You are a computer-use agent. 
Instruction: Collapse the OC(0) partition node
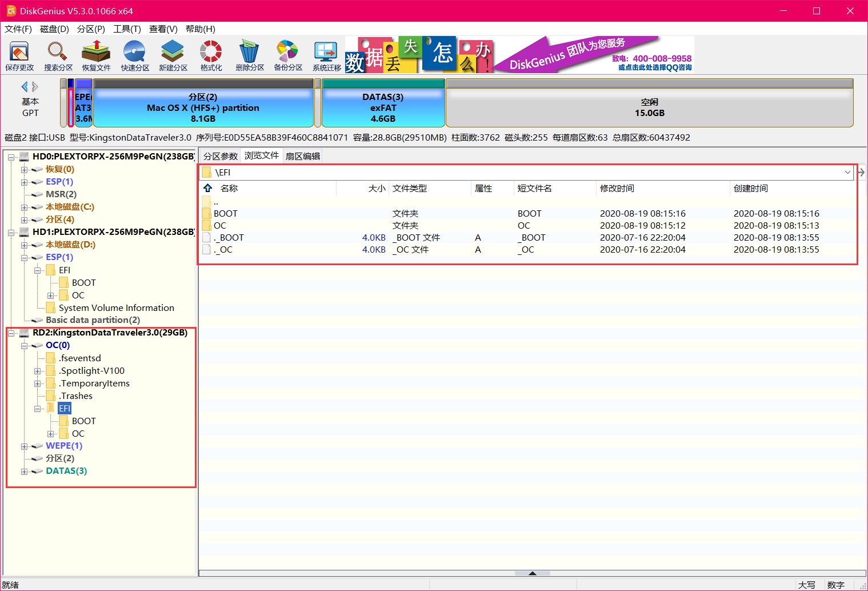pos(24,345)
